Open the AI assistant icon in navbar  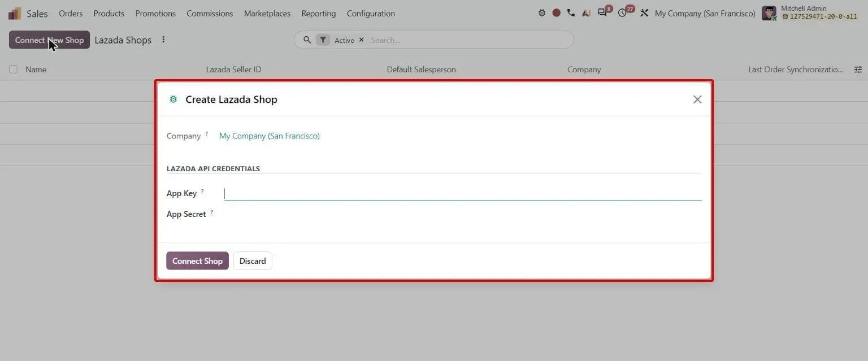[586, 13]
